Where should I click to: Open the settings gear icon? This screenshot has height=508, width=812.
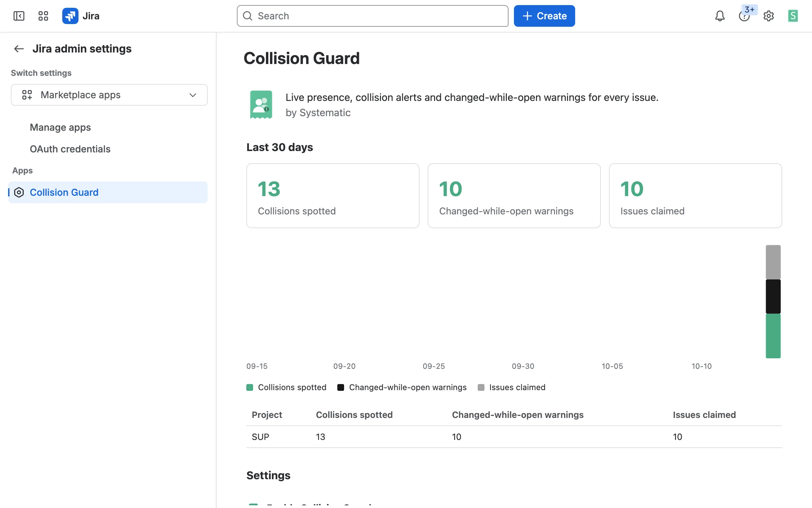click(769, 16)
